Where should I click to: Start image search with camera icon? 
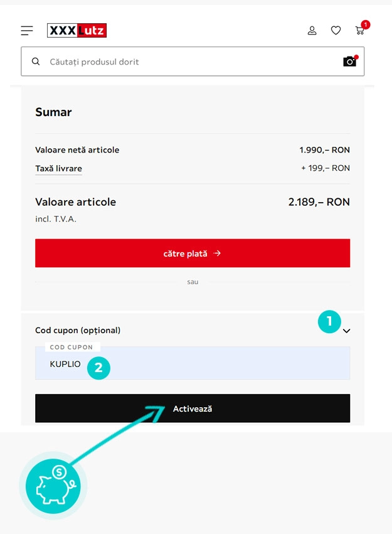tap(349, 61)
